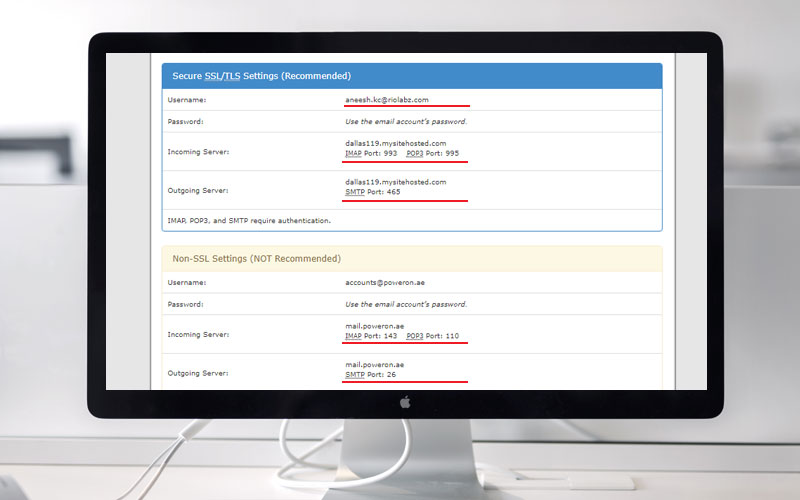Click the dallas119.mysitehosted.com incoming server address
The image size is (800, 500).
click(x=395, y=143)
